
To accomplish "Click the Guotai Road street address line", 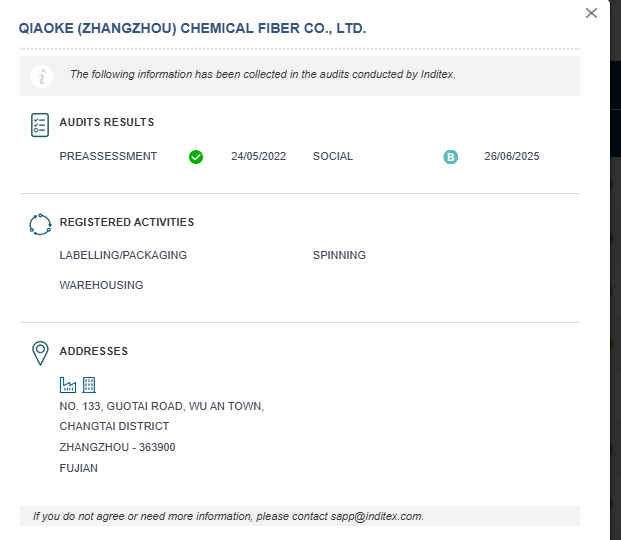I will coord(161,406).
